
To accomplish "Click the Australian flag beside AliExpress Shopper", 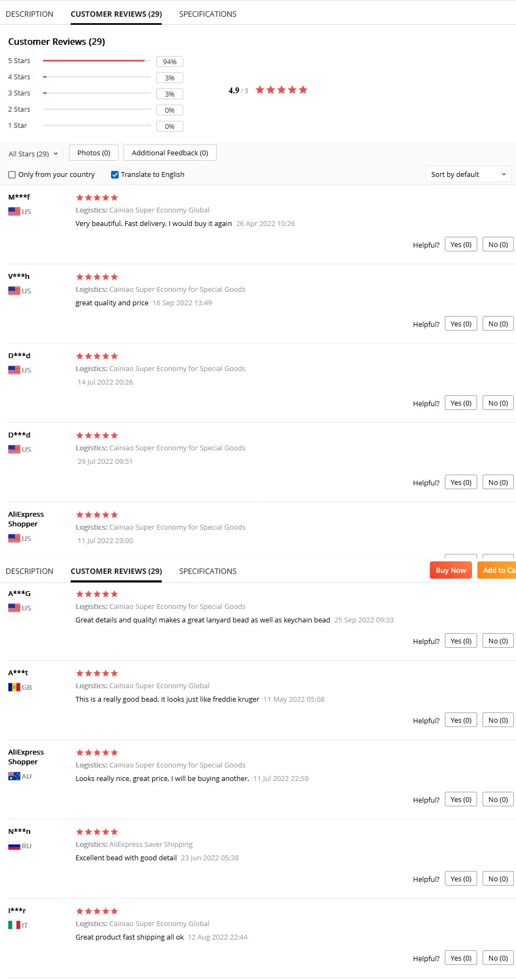I will 14,776.
